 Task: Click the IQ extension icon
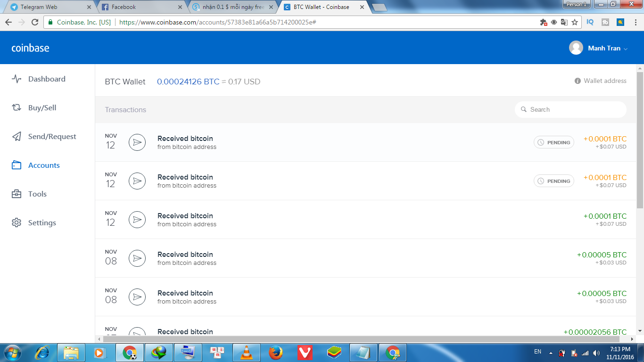[x=590, y=22]
